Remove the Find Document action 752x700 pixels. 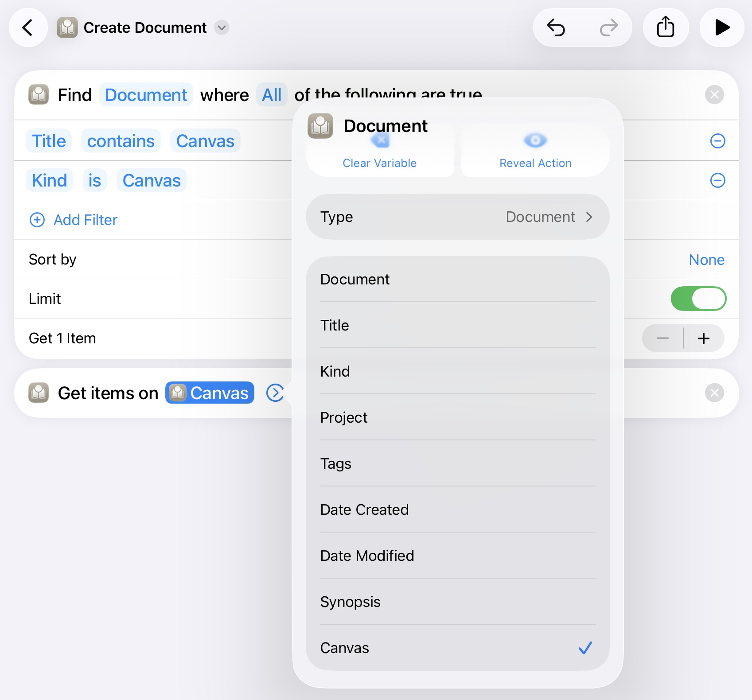[714, 94]
